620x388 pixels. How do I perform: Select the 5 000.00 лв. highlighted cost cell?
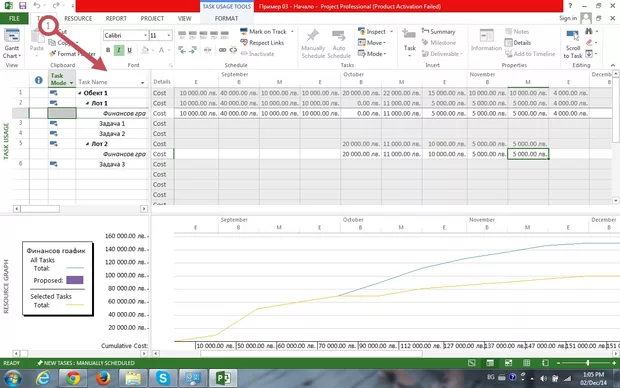pyautogui.click(x=528, y=154)
